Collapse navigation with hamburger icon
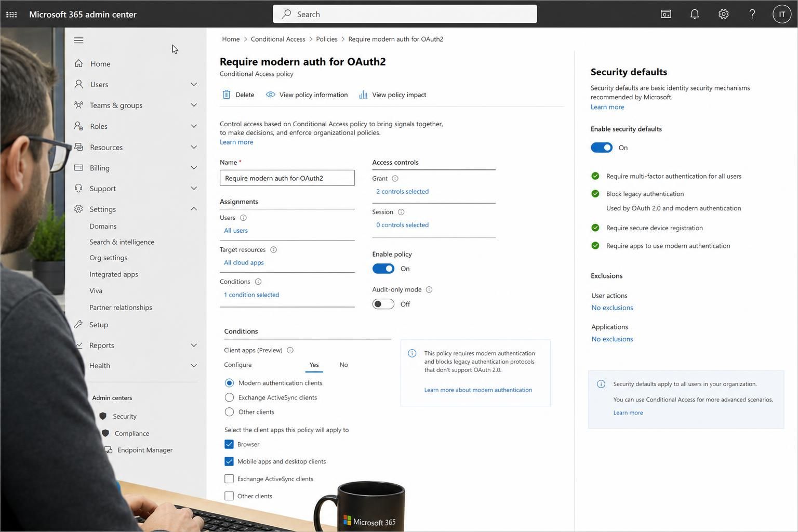 click(79, 40)
